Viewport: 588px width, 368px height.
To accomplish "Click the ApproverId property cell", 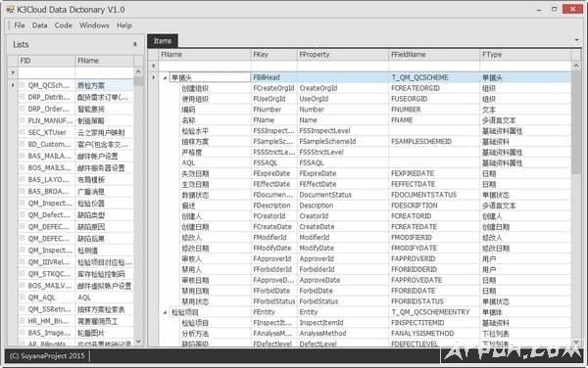I will pyautogui.click(x=343, y=258).
